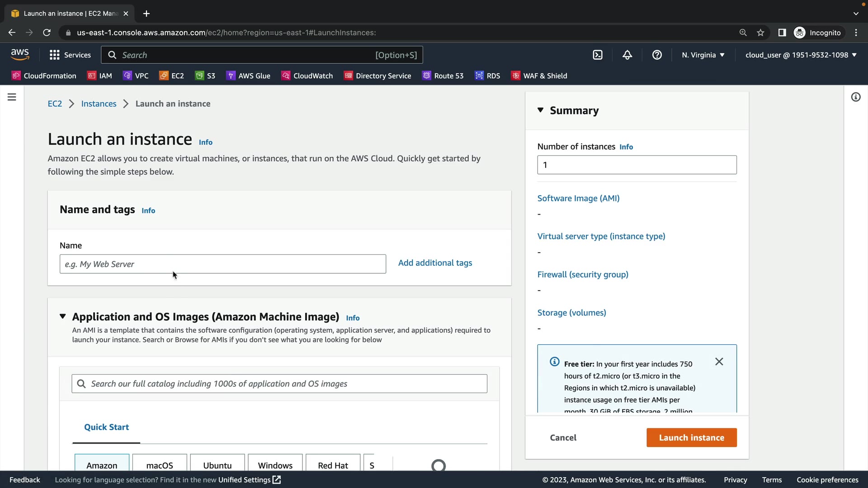
Task: Click the help question mark icon
Action: pos(657,55)
